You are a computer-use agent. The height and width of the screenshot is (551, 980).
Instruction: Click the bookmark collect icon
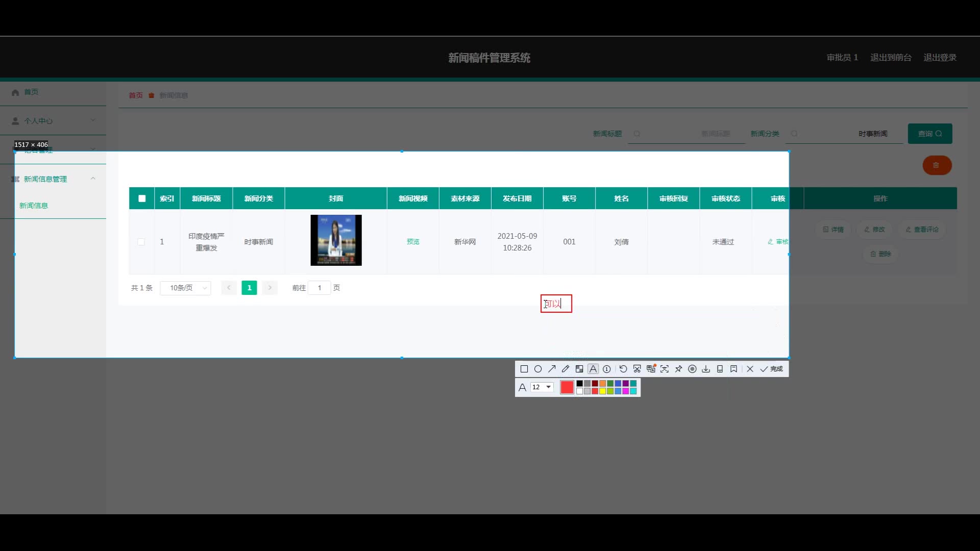coord(733,369)
